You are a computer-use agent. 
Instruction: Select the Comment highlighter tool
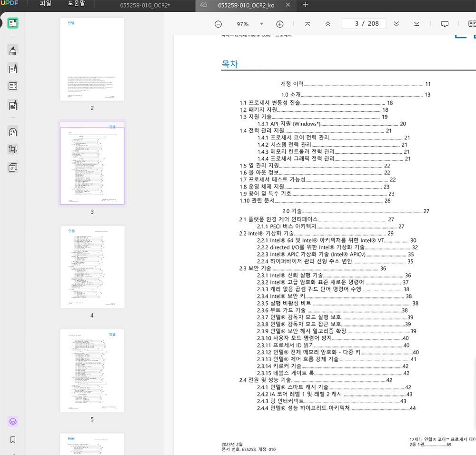coord(13,50)
